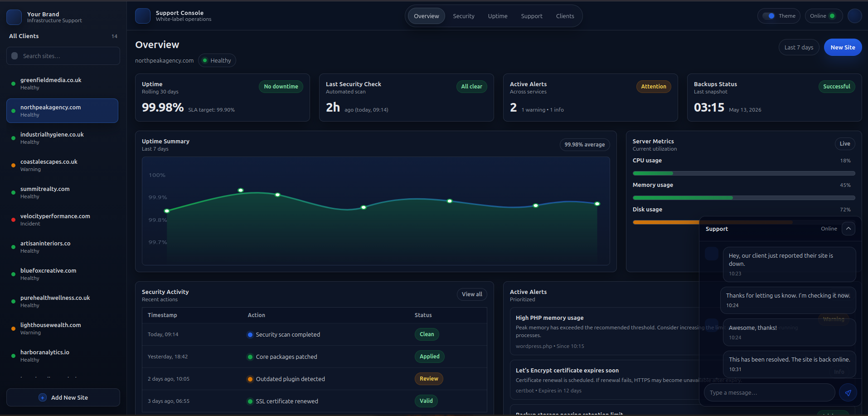This screenshot has height=416, width=868.
Task: Go to the Clients tab
Action: coord(565,16)
